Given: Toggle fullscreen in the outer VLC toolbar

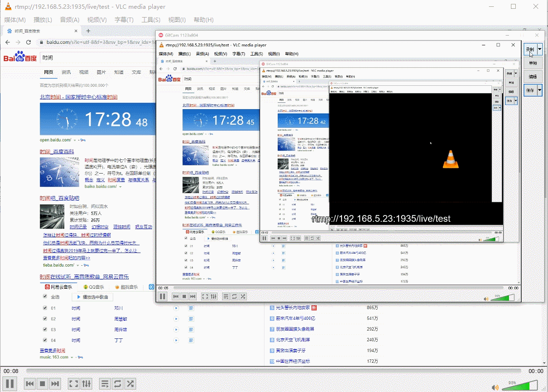Looking at the screenshot, I should 73,384.
